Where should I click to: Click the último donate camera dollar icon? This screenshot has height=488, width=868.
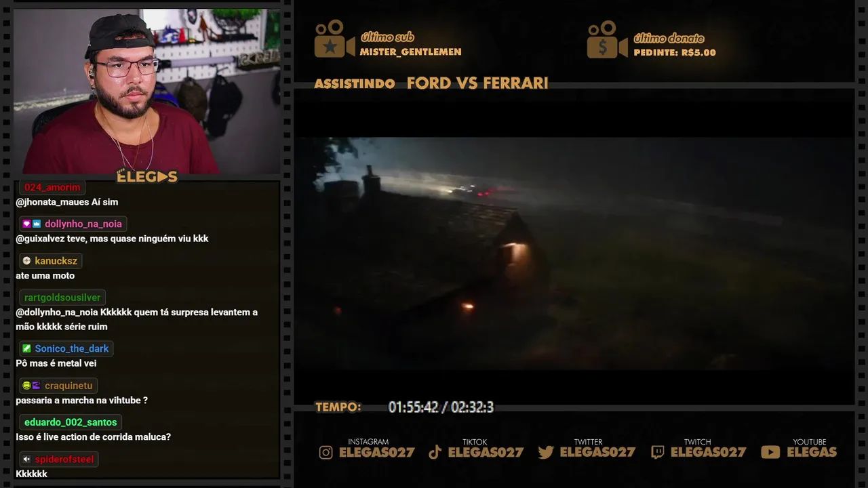608,40
